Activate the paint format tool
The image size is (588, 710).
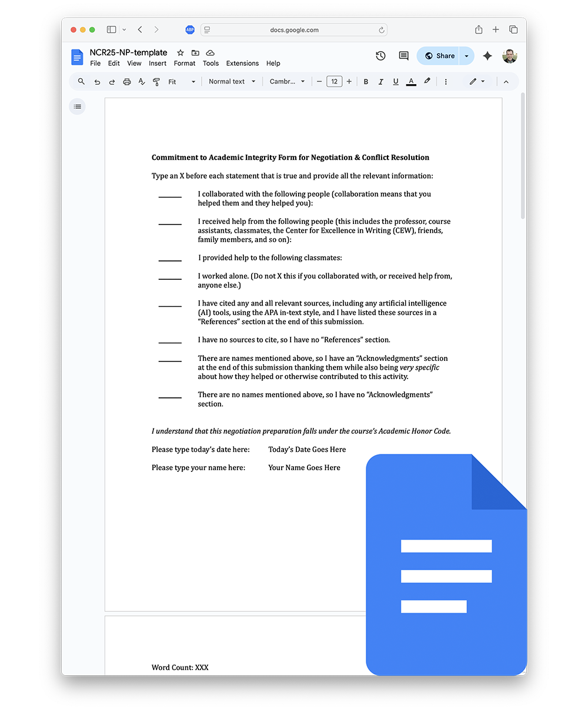coord(156,82)
